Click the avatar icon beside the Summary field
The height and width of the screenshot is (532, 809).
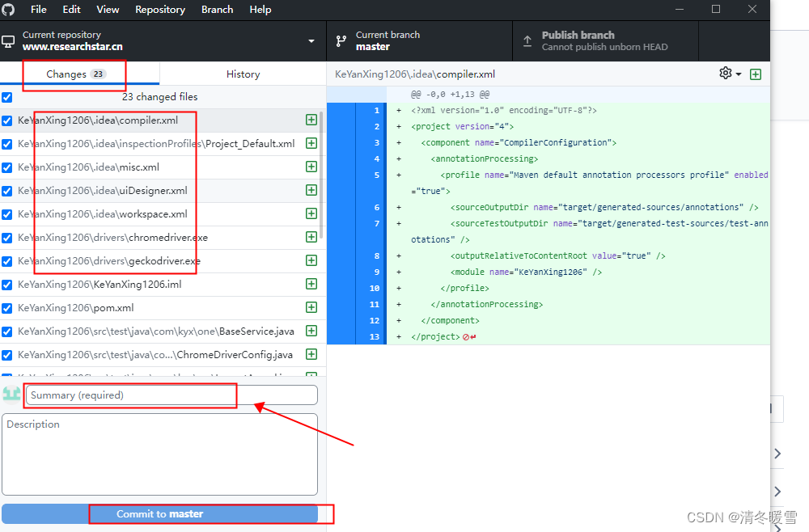pos(12,395)
